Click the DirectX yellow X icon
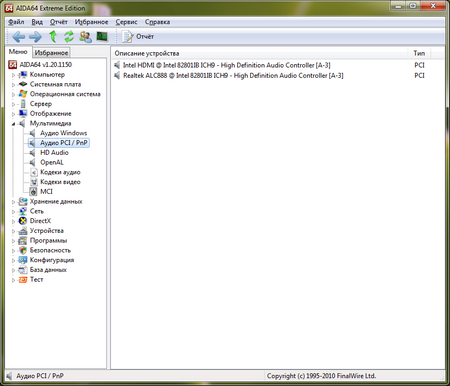This screenshot has height=386, width=450. pyautogui.click(x=23, y=221)
